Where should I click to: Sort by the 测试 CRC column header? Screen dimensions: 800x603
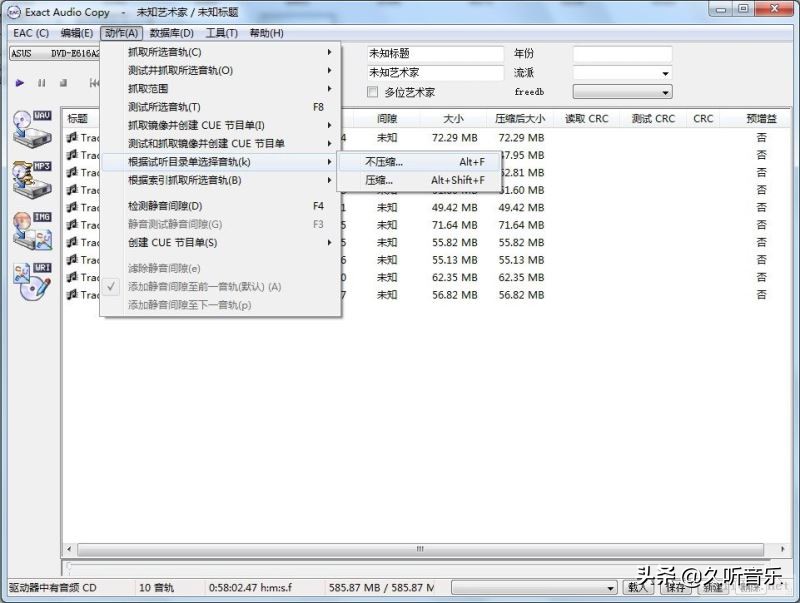click(x=653, y=119)
